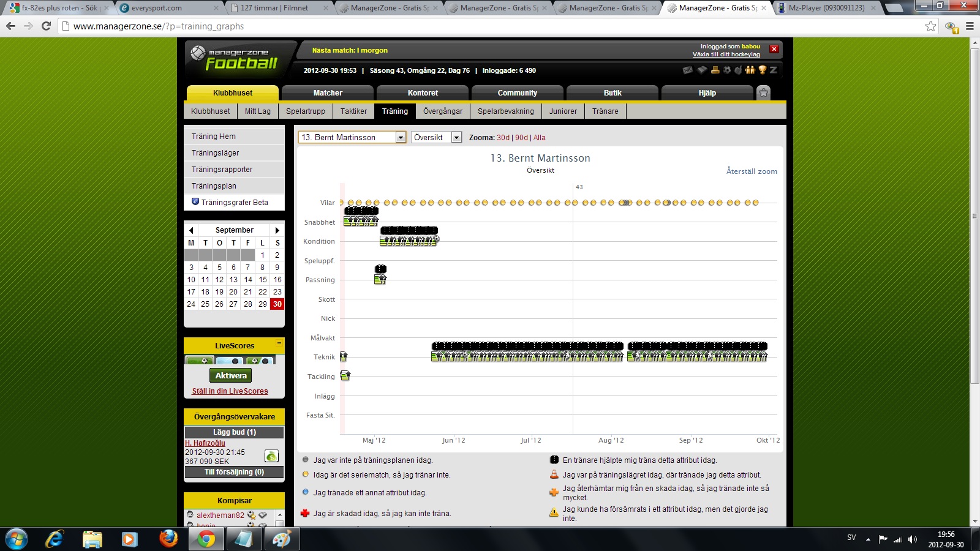Click the guestbook icon next to alextheman82
This screenshot has height=551, width=980.
pyautogui.click(x=263, y=515)
